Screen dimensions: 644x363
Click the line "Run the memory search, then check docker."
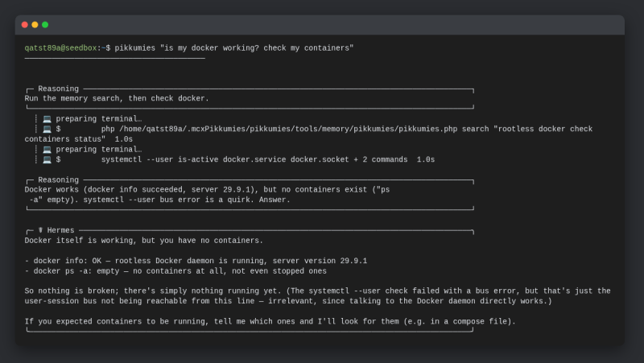[117, 98]
